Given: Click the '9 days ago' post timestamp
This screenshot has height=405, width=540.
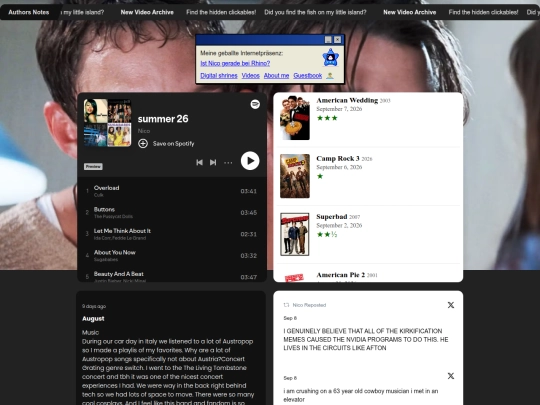Looking at the screenshot, I should pos(94,306).
